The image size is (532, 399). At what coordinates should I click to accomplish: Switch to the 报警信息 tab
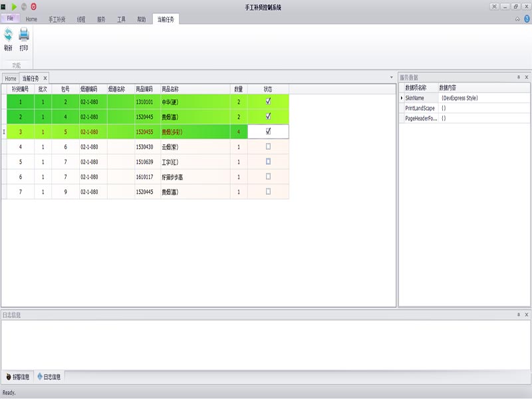(x=17, y=377)
